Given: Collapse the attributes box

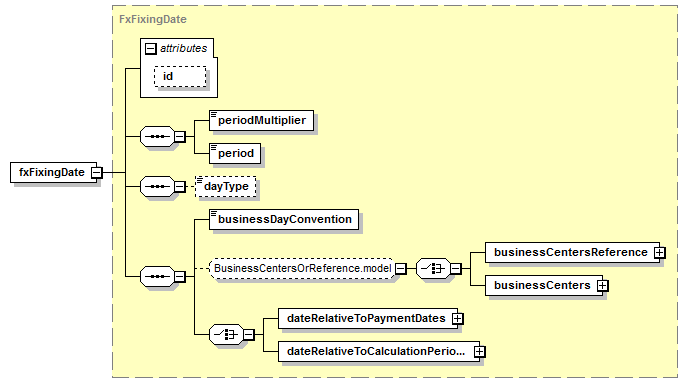Looking at the screenshot, I should point(150,49).
